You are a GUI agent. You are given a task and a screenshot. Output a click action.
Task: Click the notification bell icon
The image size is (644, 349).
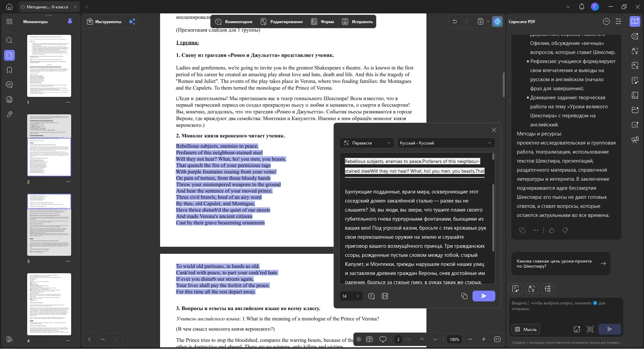[x=582, y=7]
